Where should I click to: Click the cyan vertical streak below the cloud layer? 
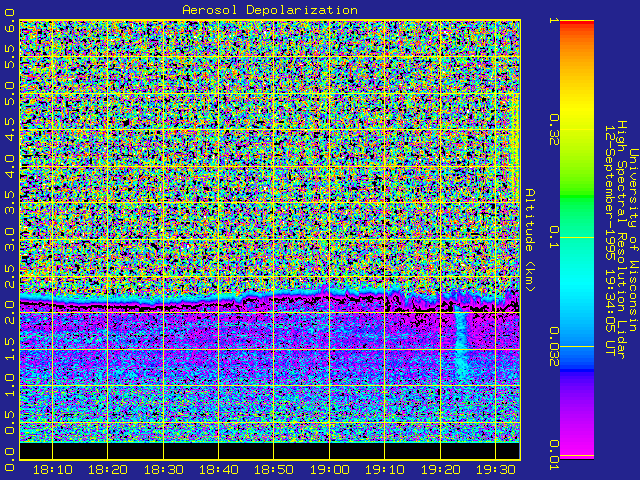pyautogui.click(x=462, y=345)
